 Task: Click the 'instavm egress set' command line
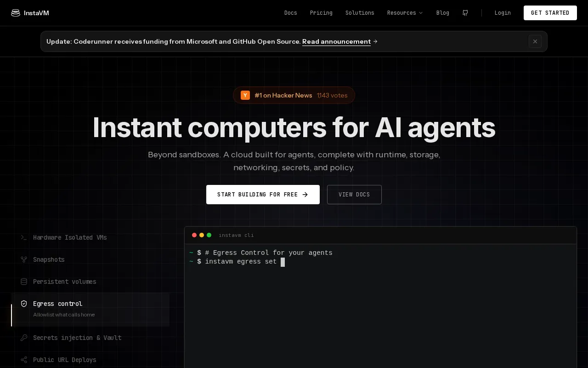click(237, 262)
